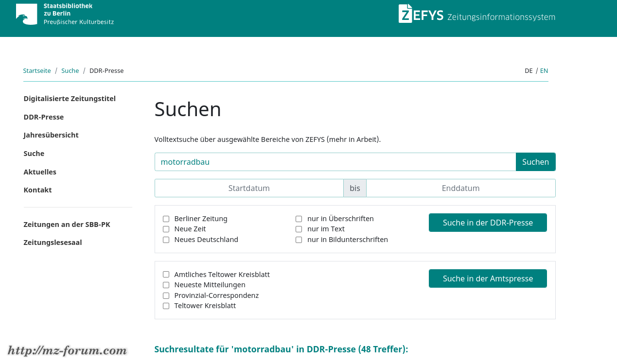This screenshot has height=364, width=617.
Task: Toggle the nur im Text checkbox
Action: 299,229
